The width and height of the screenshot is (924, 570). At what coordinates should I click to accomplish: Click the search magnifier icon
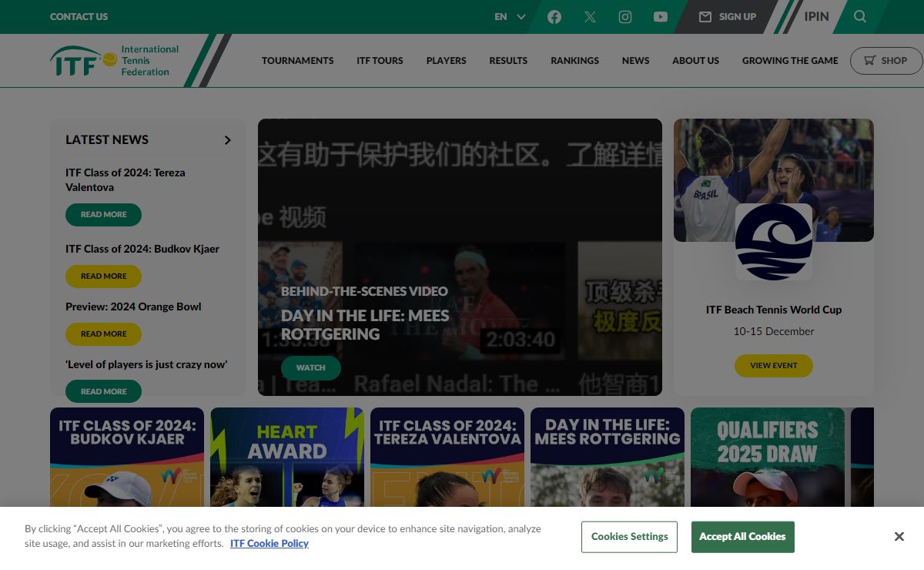(x=860, y=16)
